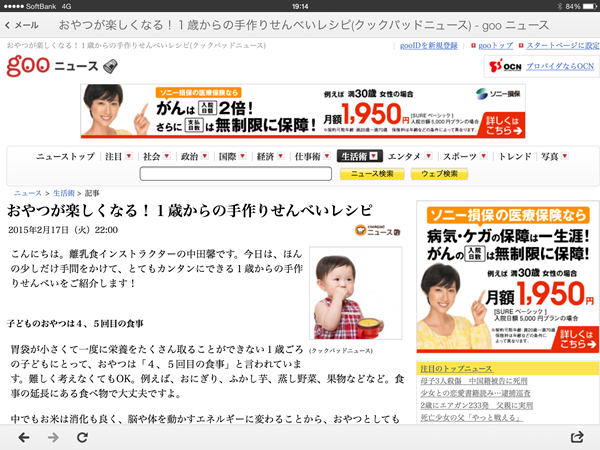Open 少女との恋愛書籍読み news headline
Viewport: 600px width, 450px height.
point(475,393)
